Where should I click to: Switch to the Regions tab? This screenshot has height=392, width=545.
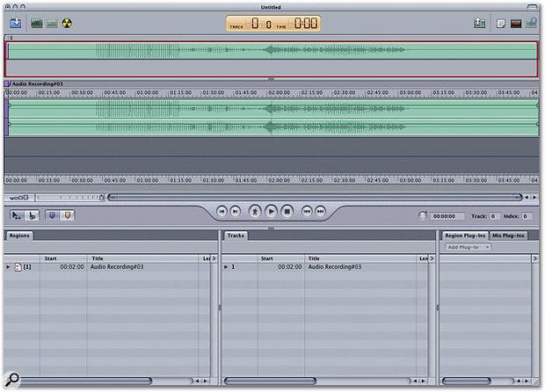tap(19, 236)
